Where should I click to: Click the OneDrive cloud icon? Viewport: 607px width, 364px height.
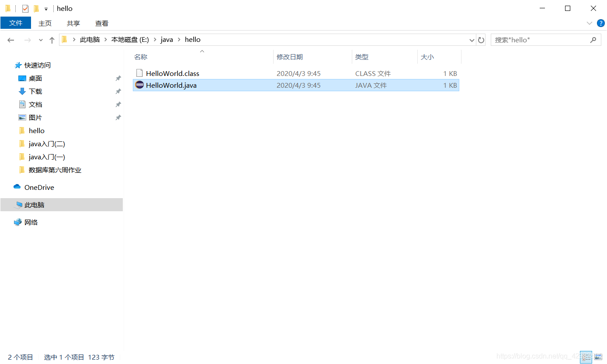(17, 187)
